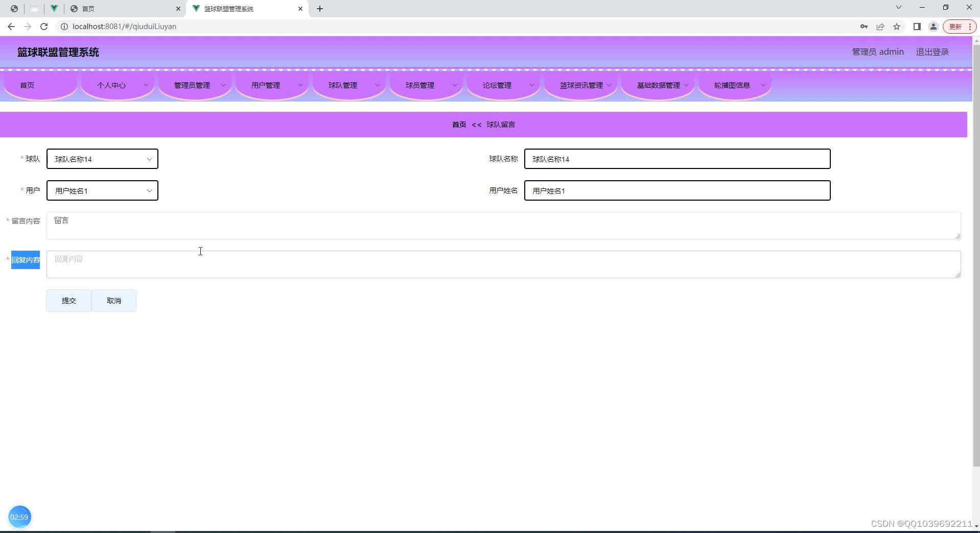
Task: Click the 02:59 timer badge
Action: [19, 517]
